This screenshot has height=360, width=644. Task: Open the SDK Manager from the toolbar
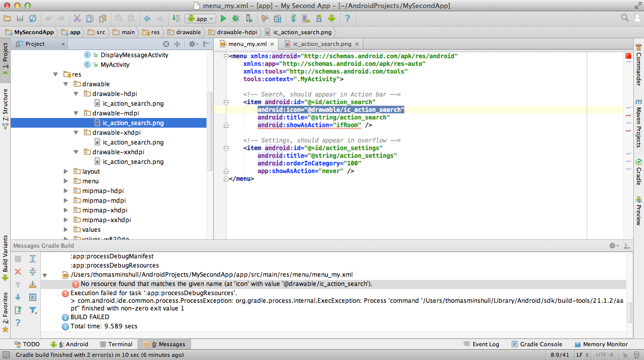318,18
